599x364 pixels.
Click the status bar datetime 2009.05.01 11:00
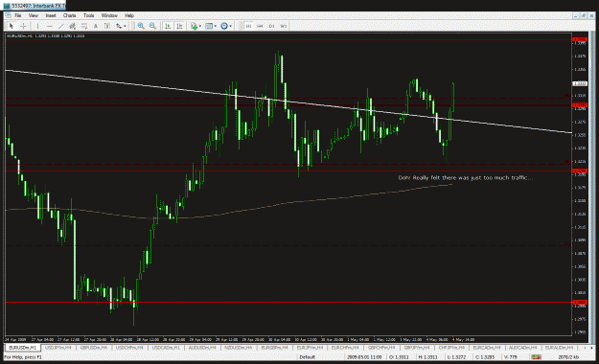click(364, 357)
